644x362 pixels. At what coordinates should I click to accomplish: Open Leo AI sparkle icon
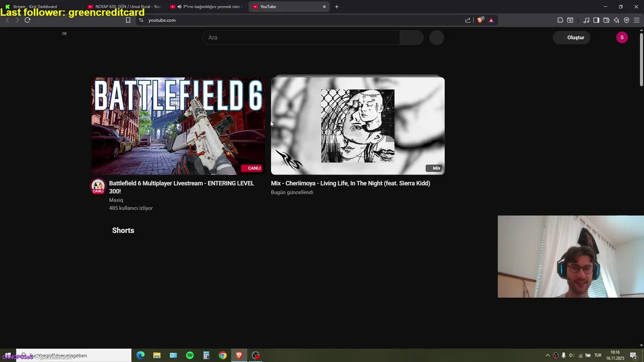pos(616,20)
